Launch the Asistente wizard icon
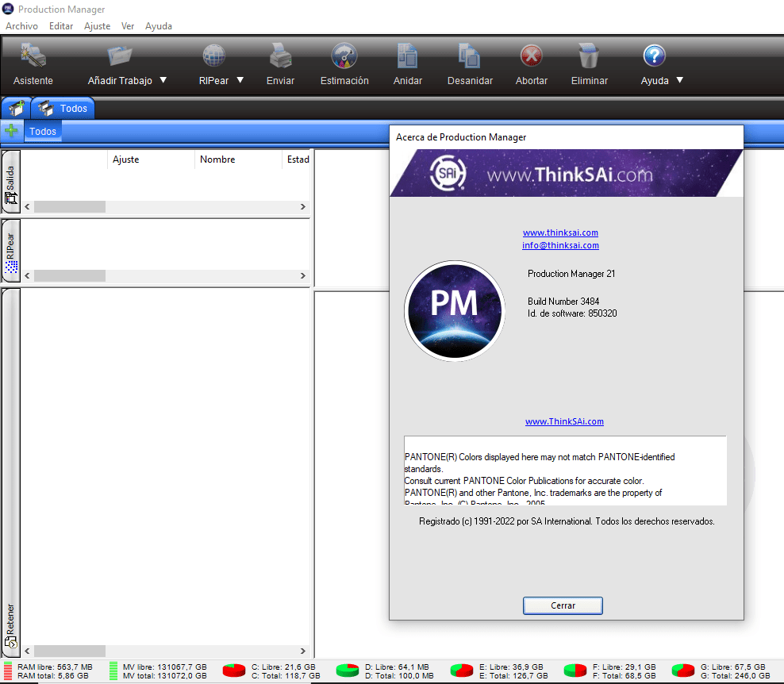Screen dimensions: 784x684 click(33, 55)
